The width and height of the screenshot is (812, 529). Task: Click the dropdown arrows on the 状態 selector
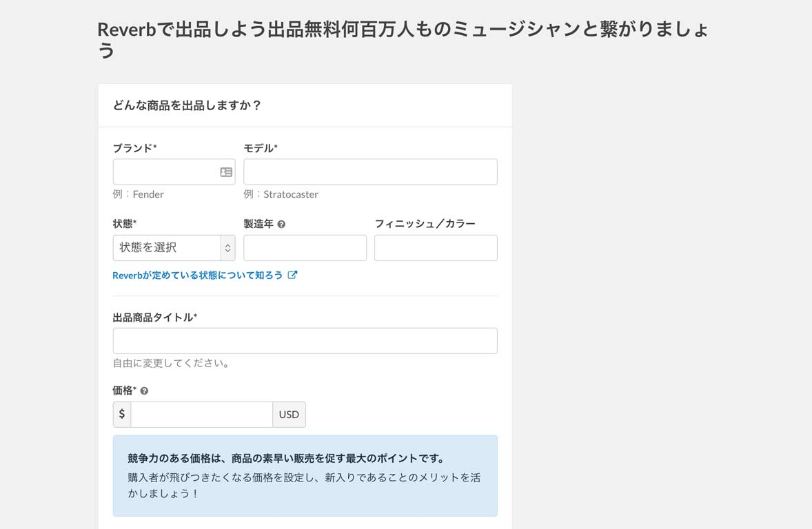click(x=227, y=247)
